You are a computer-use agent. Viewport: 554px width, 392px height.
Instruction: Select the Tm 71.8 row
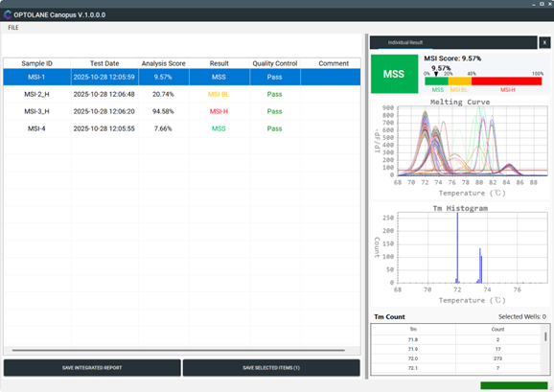coord(456,339)
